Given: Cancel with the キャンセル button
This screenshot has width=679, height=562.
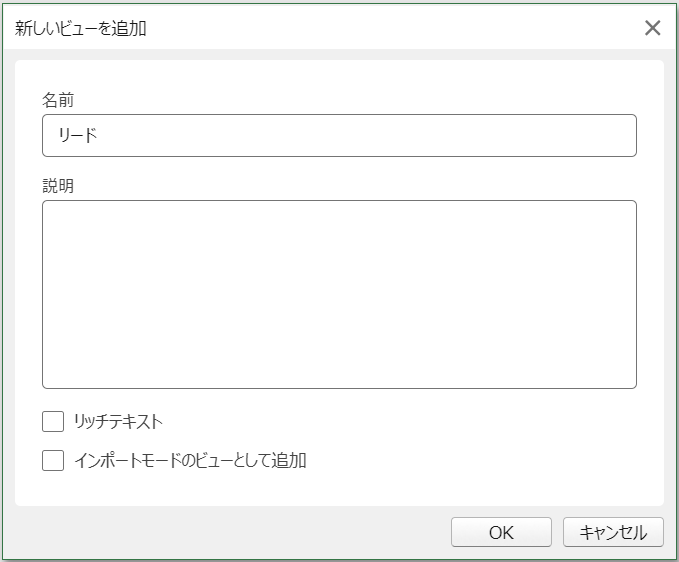Looking at the screenshot, I should pyautogui.click(x=613, y=532).
